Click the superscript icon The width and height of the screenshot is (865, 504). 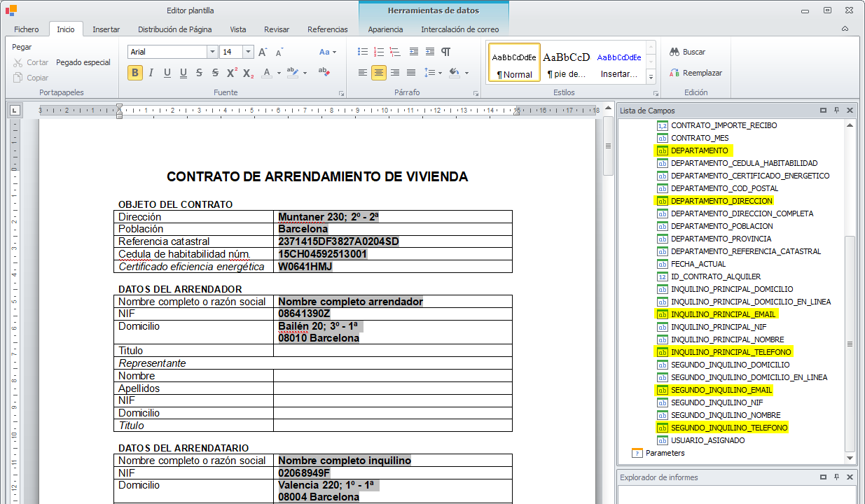click(x=232, y=73)
